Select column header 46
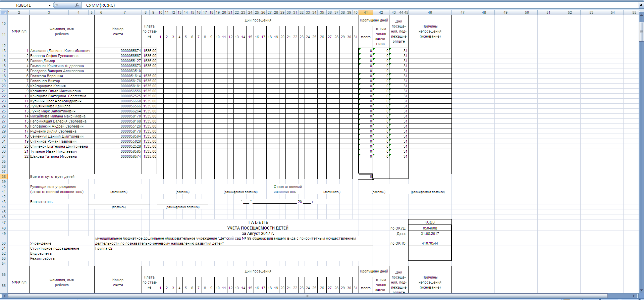Image resolution: width=644 pixels, height=300 pixels. tap(430, 12)
